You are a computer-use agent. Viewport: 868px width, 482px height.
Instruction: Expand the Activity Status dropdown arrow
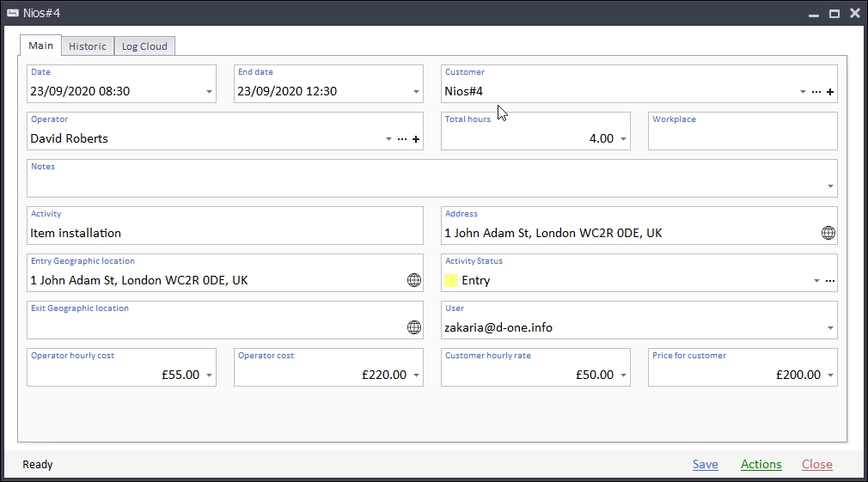click(816, 281)
